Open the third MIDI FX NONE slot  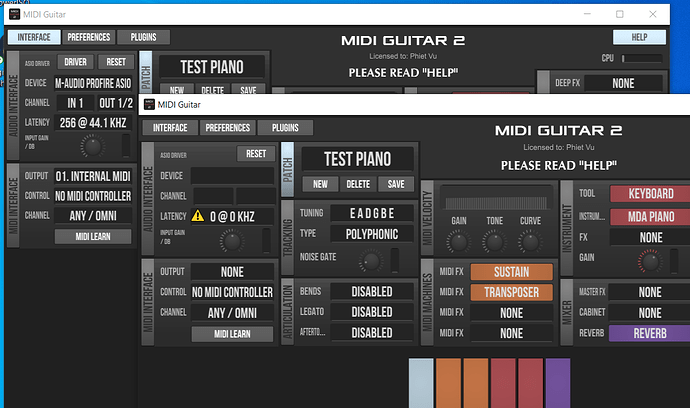[511, 313]
